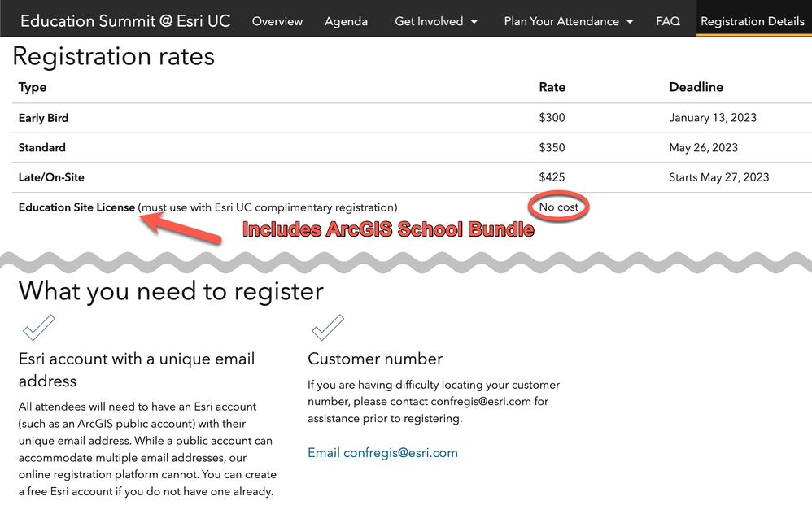Screen dimensions: 812x514
Task: Click the Early Bird row label
Action: pos(43,118)
